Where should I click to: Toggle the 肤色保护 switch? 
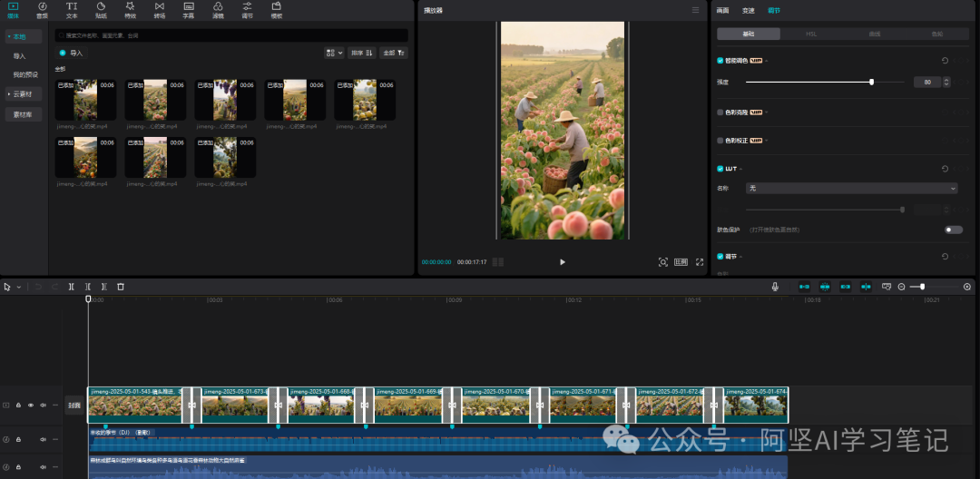click(x=953, y=230)
